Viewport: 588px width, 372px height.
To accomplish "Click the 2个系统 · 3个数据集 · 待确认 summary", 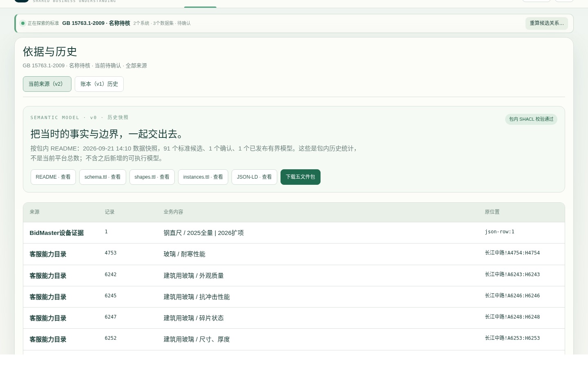I will tap(162, 23).
